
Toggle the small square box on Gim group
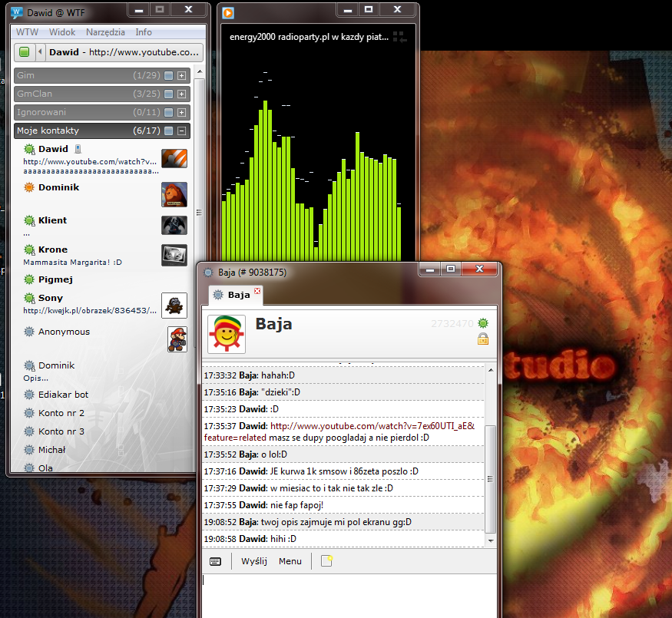point(169,75)
